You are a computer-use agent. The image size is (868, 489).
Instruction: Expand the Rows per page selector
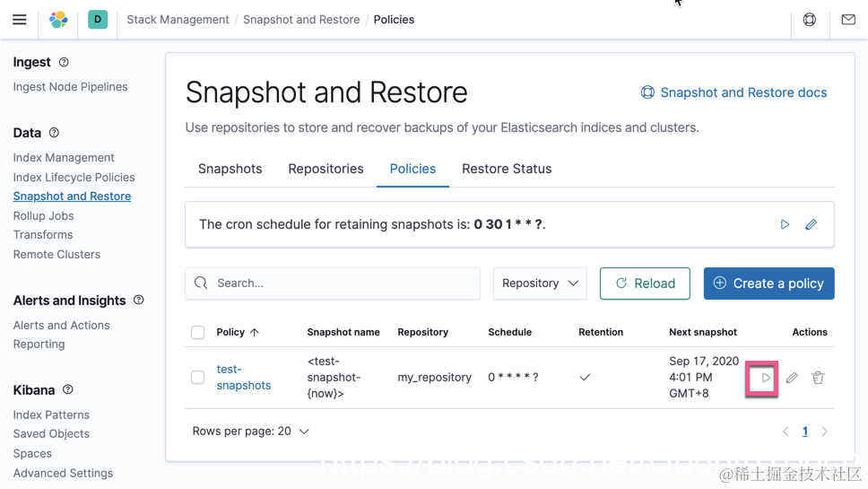click(251, 432)
